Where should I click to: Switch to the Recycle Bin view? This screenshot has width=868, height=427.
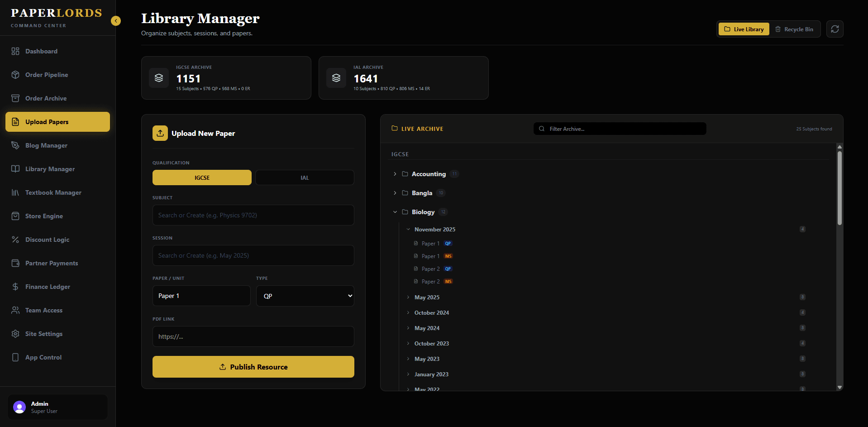(794, 29)
